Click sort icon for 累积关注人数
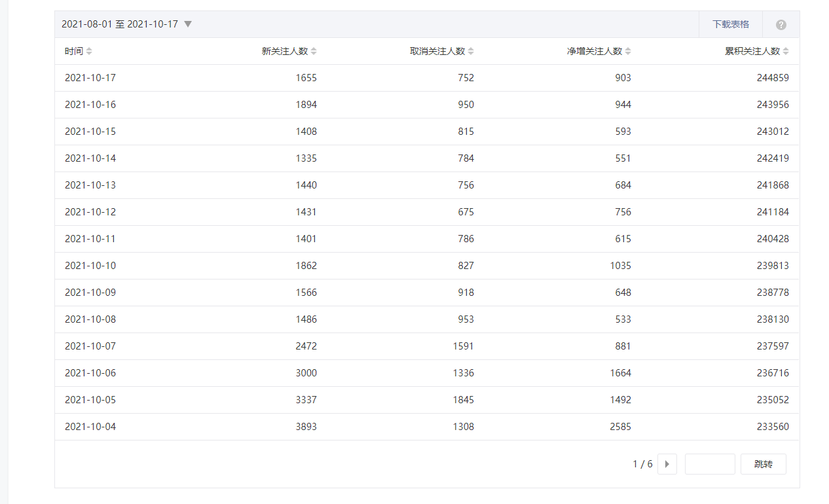Image resolution: width=829 pixels, height=504 pixels. point(786,51)
